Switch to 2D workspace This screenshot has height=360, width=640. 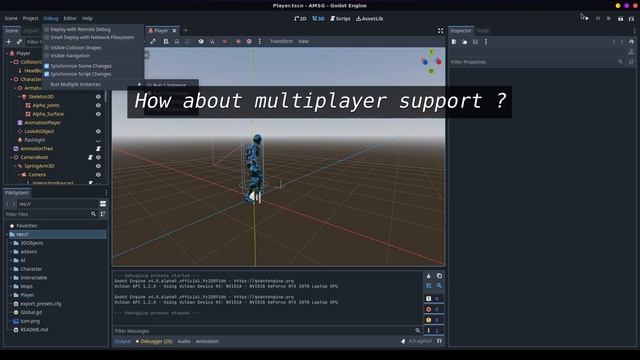click(x=300, y=18)
